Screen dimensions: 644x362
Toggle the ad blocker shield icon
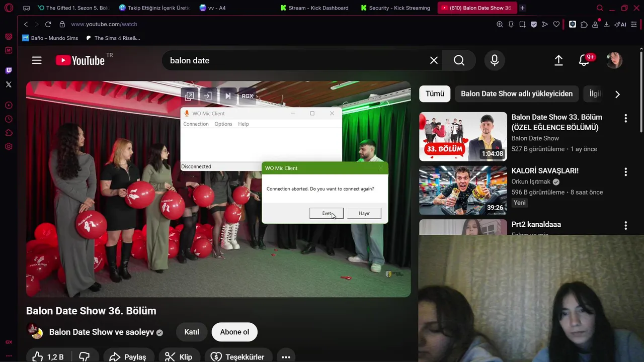click(x=534, y=24)
